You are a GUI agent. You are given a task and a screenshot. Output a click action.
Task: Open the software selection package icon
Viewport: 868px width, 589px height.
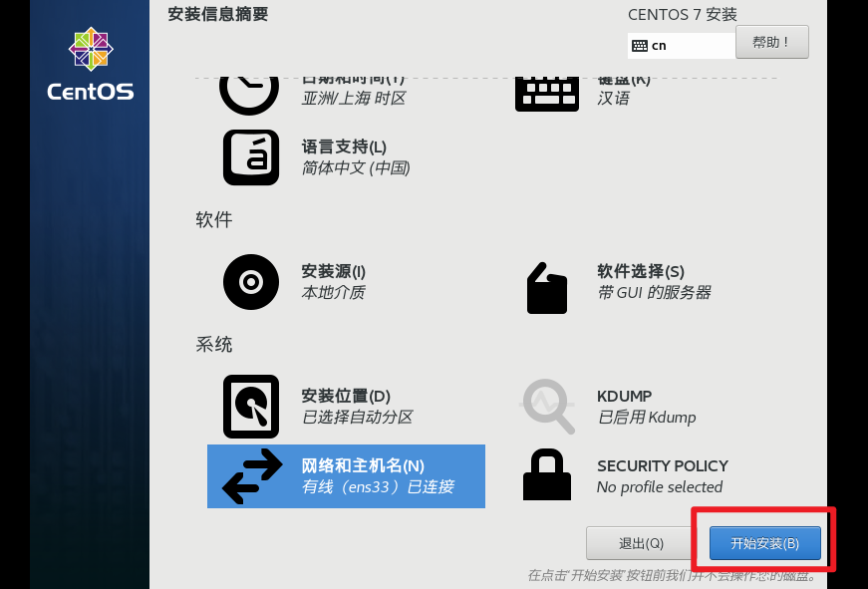click(547, 288)
